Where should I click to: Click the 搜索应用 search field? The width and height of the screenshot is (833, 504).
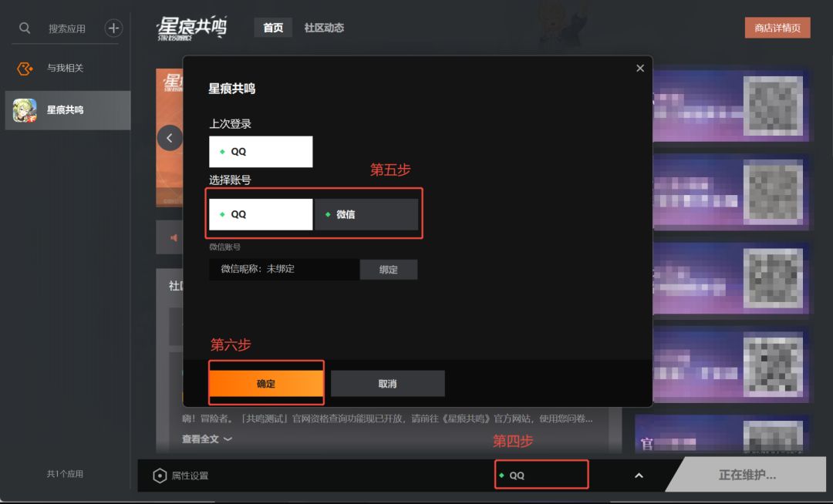[x=67, y=29]
